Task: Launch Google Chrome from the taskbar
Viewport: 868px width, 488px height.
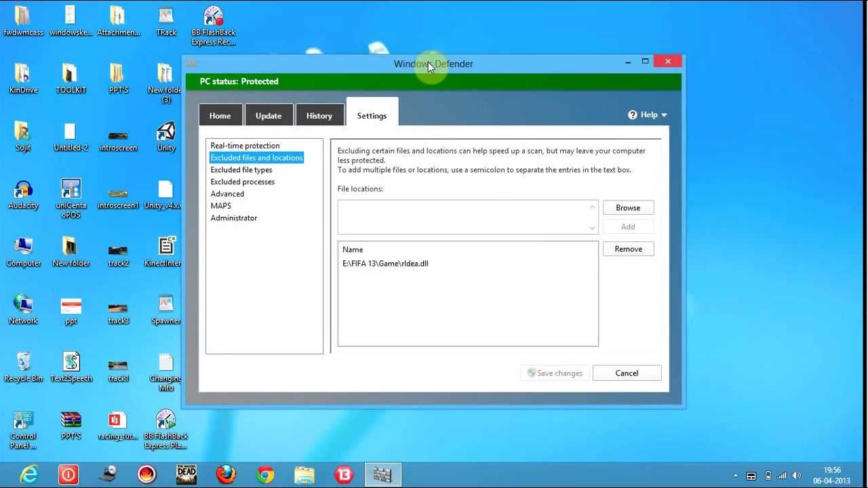Action: (x=265, y=474)
